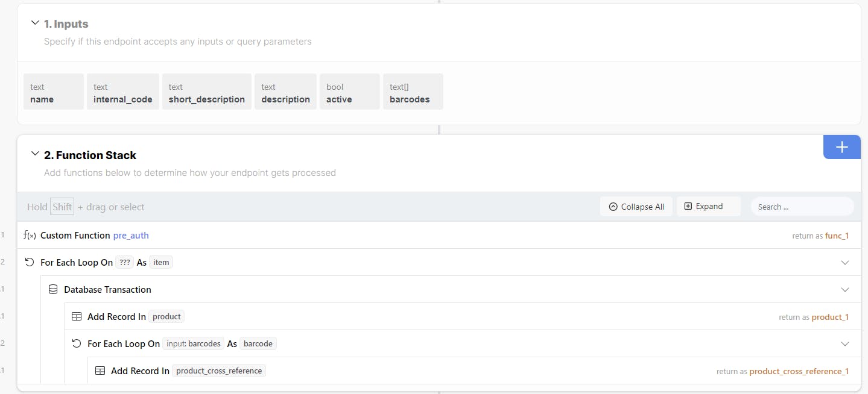Screen dimensions: 868x394
Task: Collapse the barcodes For Each loop
Action: [x=844, y=344]
